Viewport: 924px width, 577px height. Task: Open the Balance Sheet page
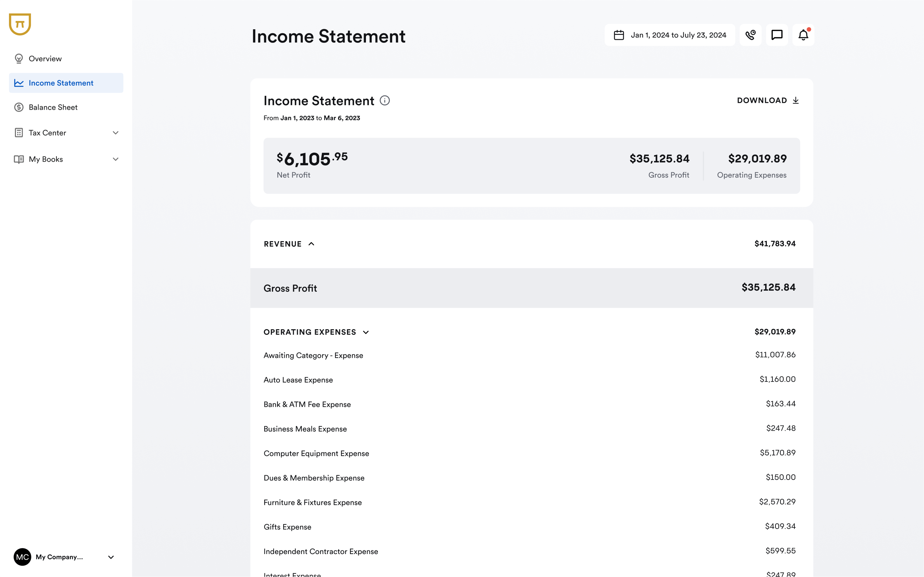[53, 107]
